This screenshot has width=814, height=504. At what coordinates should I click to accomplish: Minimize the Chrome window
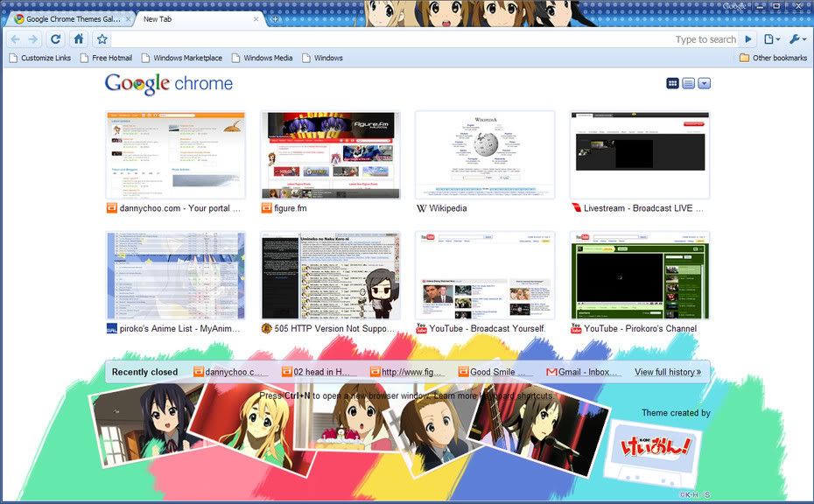coord(760,7)
